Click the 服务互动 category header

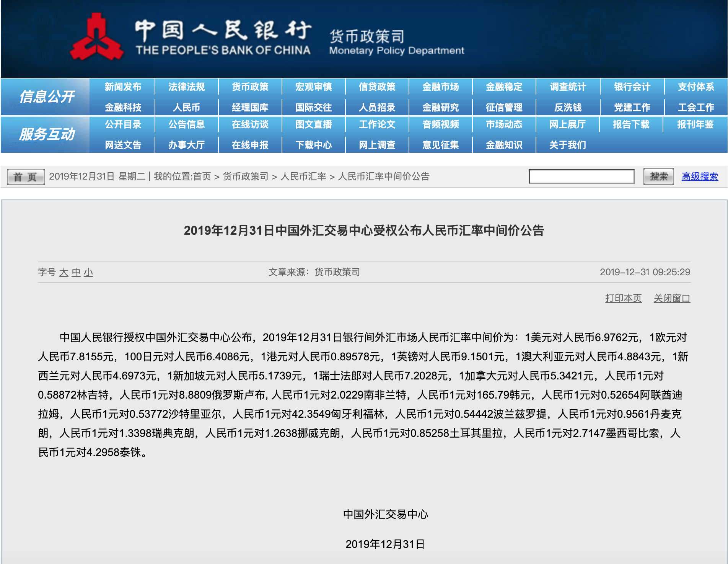pyautogui.click(x=47, y=134)
